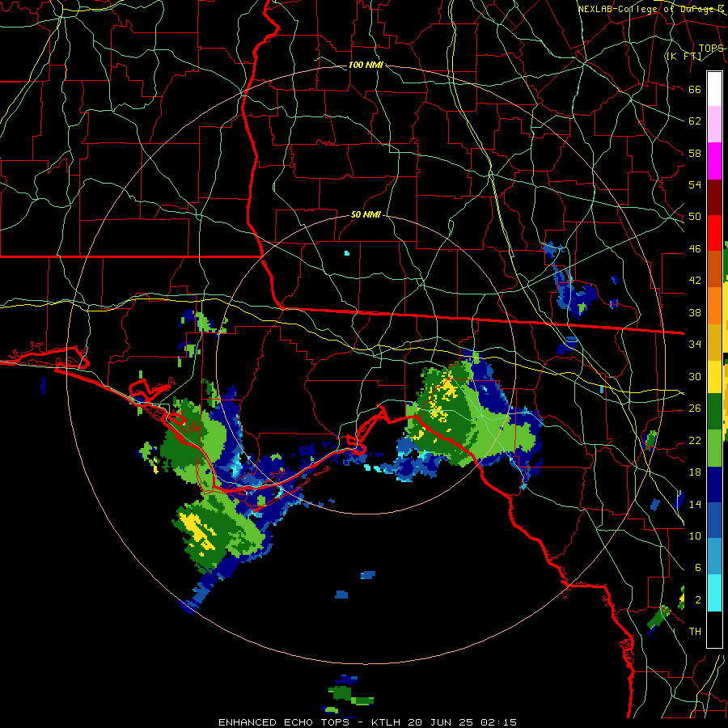Click the 02:15 timestamp

tap(500, 722)
